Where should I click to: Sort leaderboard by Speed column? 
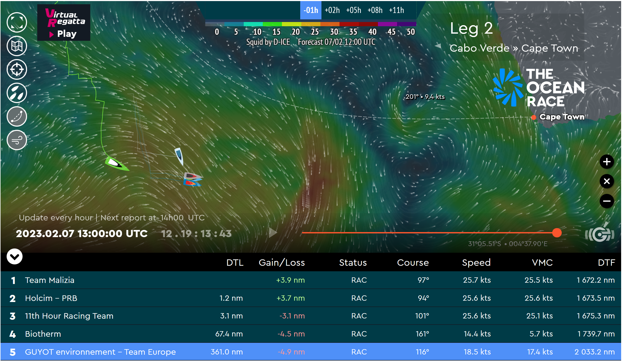point(476,263)
